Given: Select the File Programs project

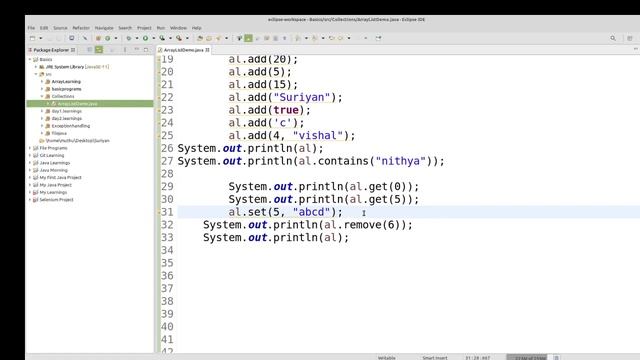Looking at the screenshot, I should (53, 148).
